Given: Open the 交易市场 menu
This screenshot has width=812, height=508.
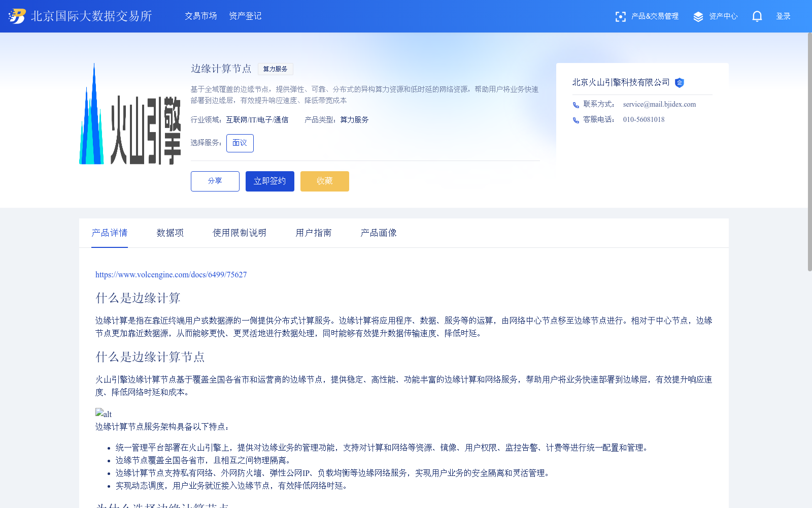Looking at the screenshot, I should (201, 16).
